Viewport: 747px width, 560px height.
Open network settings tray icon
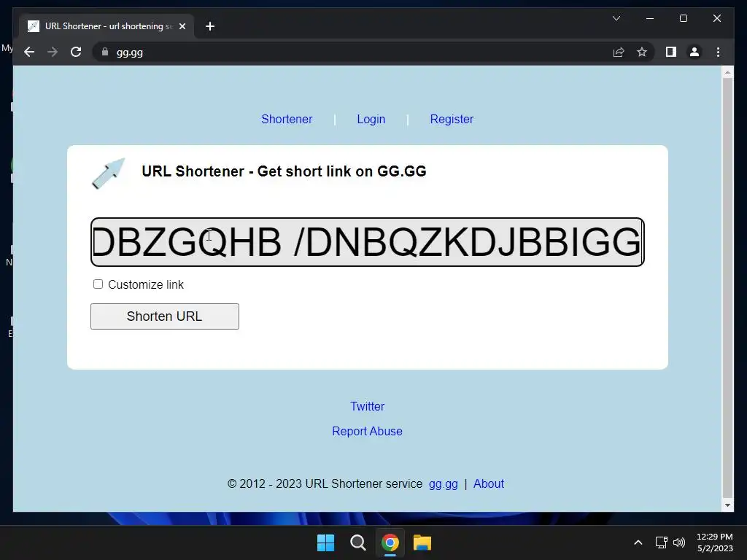[x=661, y=542]
